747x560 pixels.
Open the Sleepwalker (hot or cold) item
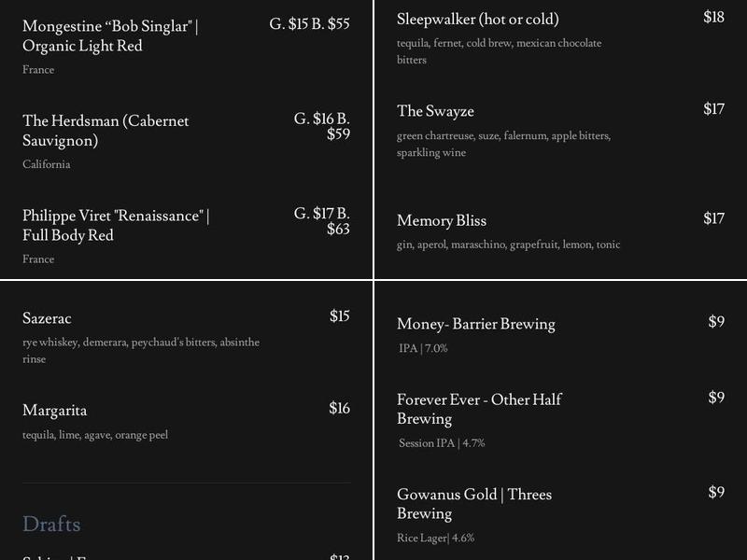477,19
